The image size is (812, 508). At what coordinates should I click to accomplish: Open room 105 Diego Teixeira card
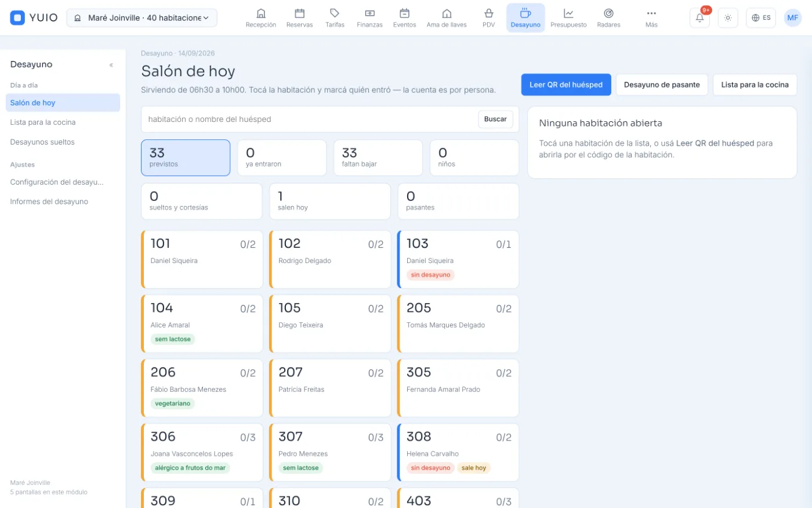click(330, 324)
